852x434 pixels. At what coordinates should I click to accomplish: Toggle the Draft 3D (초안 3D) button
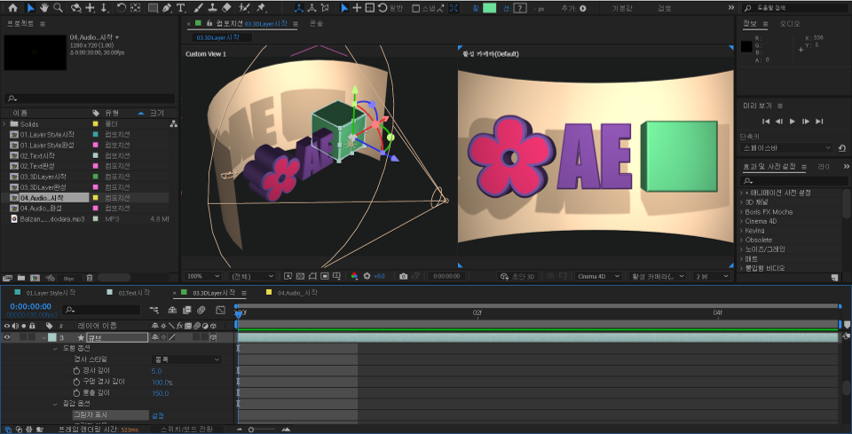click(x=518, y=276)
